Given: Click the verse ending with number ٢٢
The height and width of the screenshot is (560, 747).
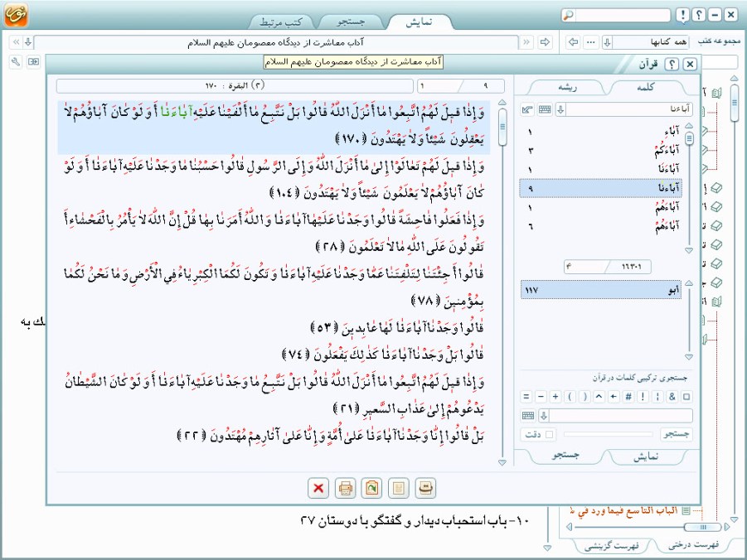Looking at the screenshot, I should point(330,437).
